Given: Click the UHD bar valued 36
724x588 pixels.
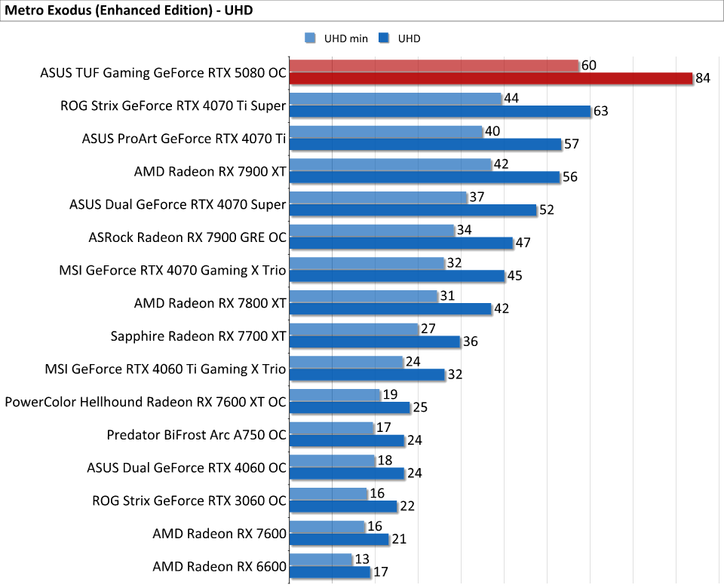Looking at the screenshot, I should [375, 341].
